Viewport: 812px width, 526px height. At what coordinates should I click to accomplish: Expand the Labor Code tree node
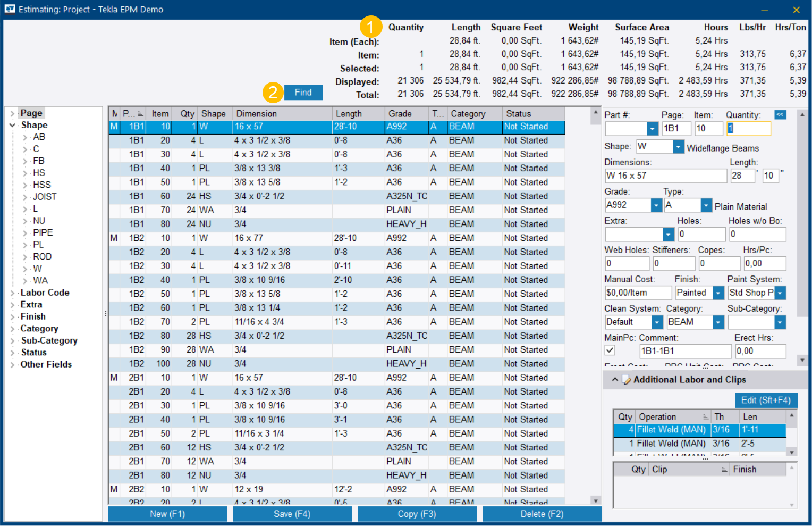point(13,292)
